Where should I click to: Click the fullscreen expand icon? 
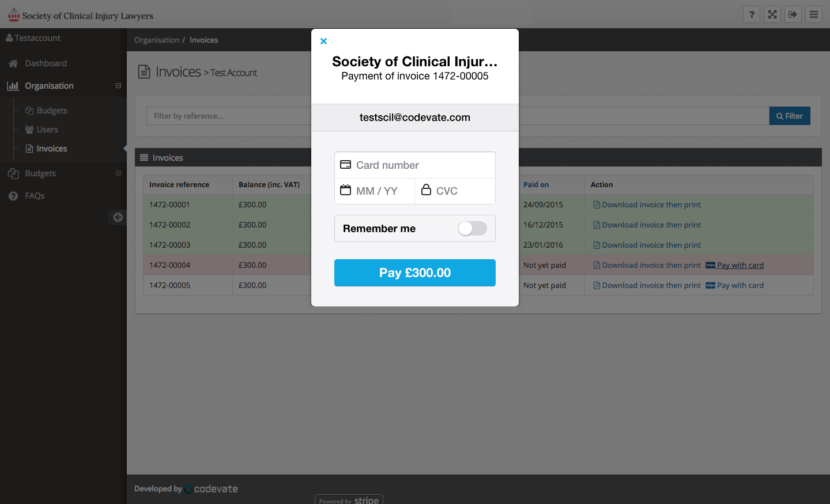point(772,14)
